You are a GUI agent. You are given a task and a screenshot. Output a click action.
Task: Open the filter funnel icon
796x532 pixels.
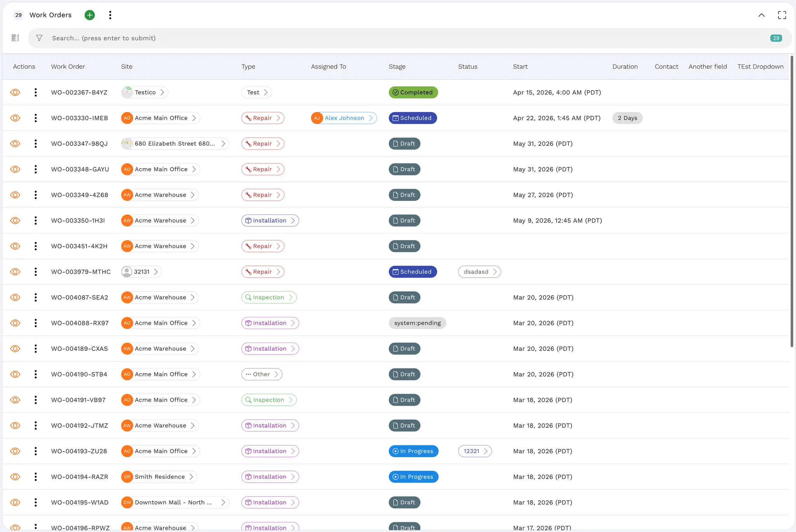click(39, 38)
